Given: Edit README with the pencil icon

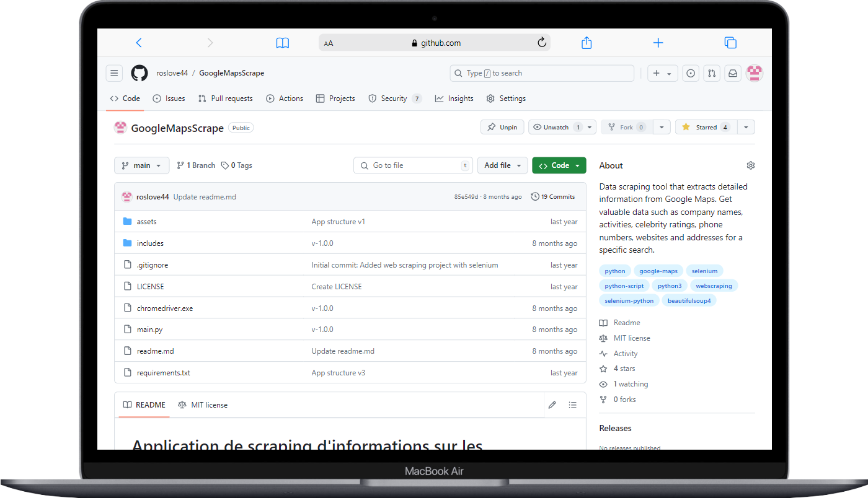Looking at the screenshot, I should pos(552,405).
